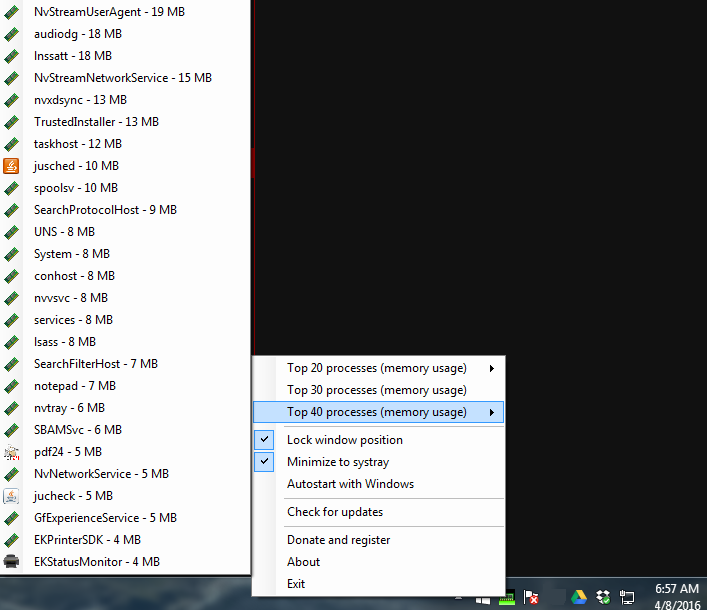Click the green RAM monitor tray icon

(x=507, y=598)
